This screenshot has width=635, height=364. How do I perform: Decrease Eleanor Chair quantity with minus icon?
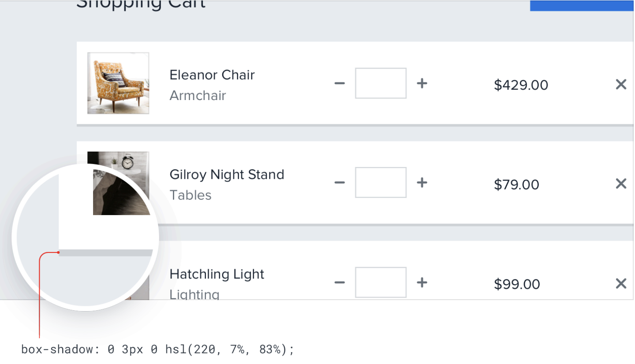[x=340, y=83]
